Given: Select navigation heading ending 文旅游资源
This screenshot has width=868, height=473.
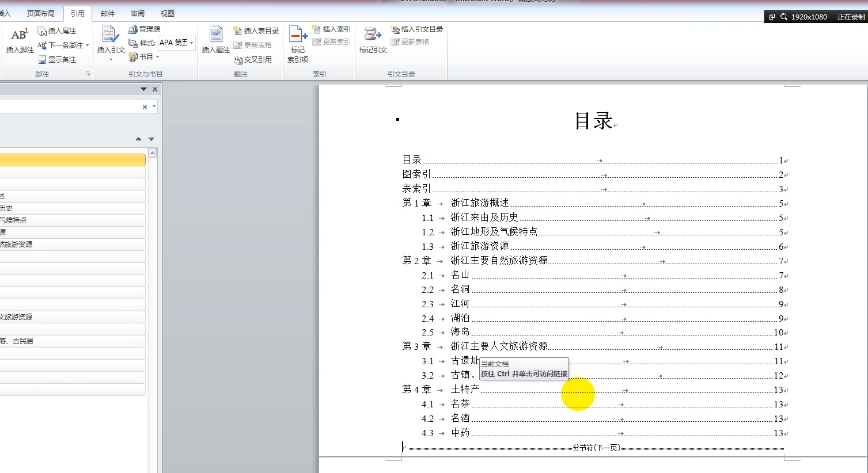Looking at the screenshot, I should [x=73, y=317].
